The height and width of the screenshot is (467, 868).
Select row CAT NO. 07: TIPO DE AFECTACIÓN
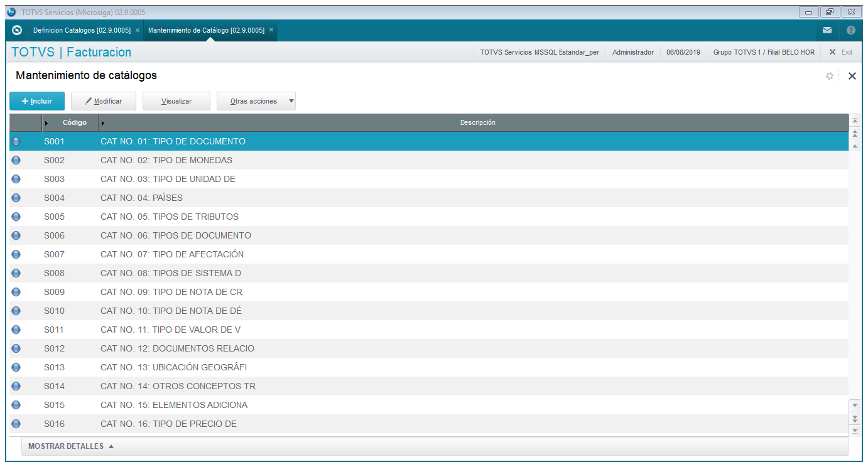pyautogui.click(x=429, y=254)
